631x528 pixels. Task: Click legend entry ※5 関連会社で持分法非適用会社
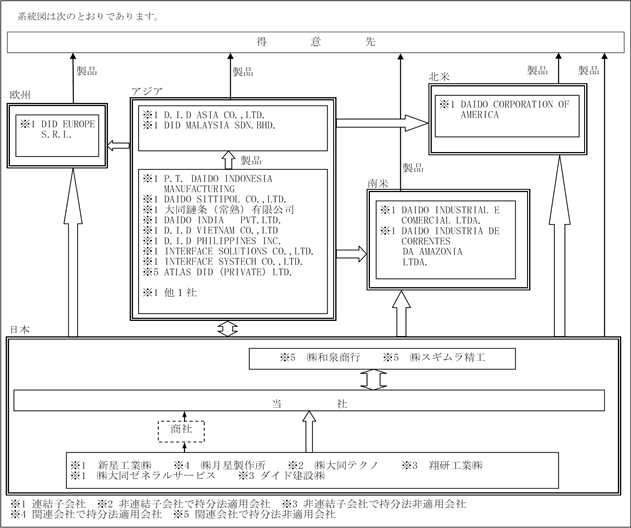[x=254, y=514]
